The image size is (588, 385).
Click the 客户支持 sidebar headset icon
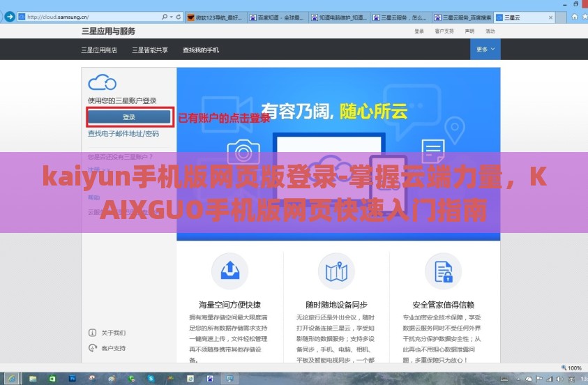[92, 348]
